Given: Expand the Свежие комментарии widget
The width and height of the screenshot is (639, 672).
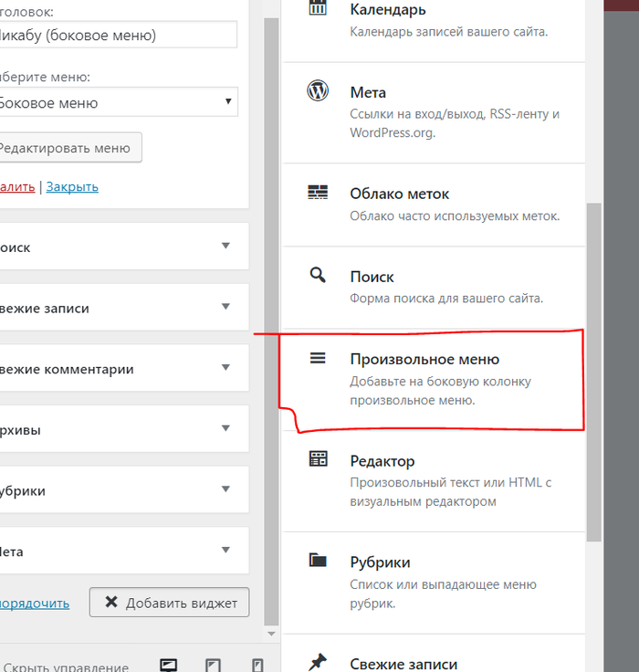Looking at the screenshot, I should (x=225, y=368).
